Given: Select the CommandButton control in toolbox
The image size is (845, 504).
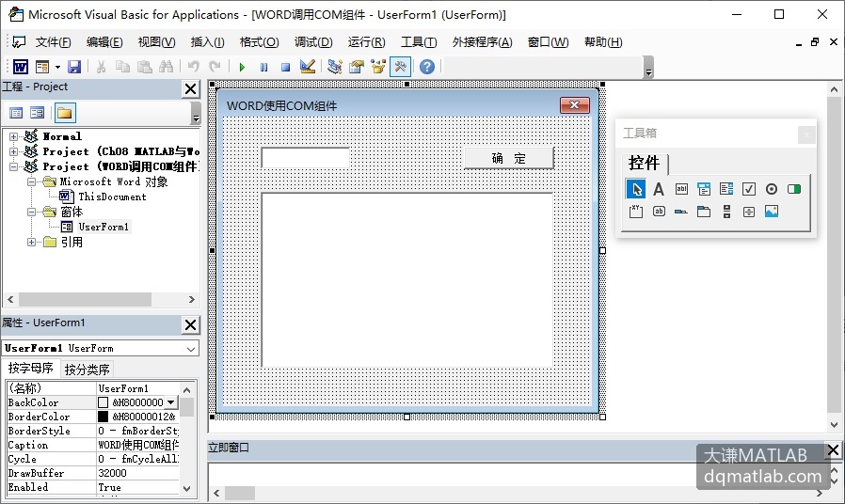Looking at the screenshot, I should click(x=659, y=212).
